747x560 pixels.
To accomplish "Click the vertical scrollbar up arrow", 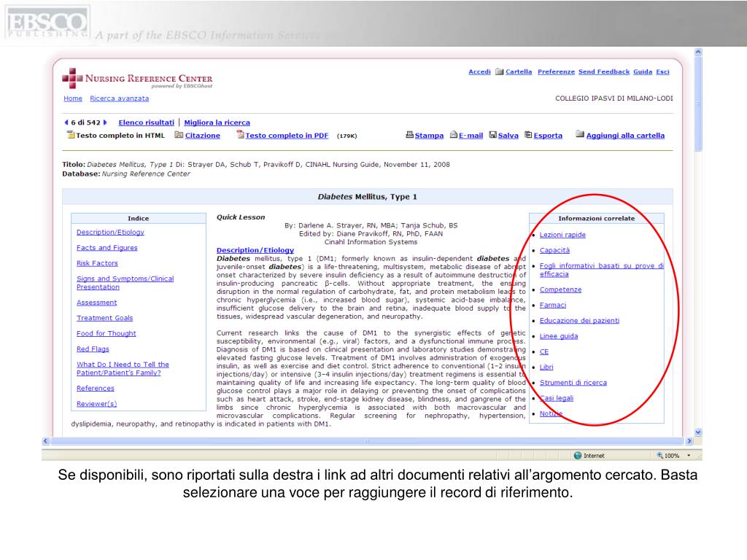I will 698,52.
